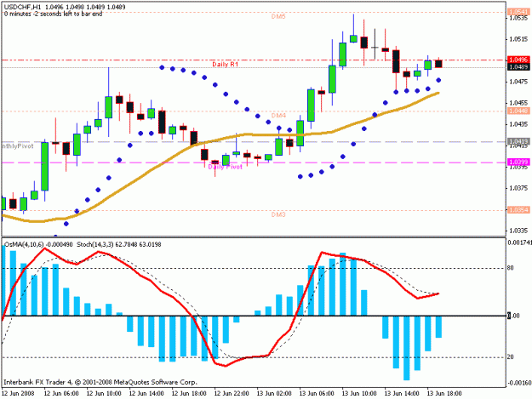Click the DM3 level label
The image size is (532, 399).
pyautogui.click(x=278, y=214)
